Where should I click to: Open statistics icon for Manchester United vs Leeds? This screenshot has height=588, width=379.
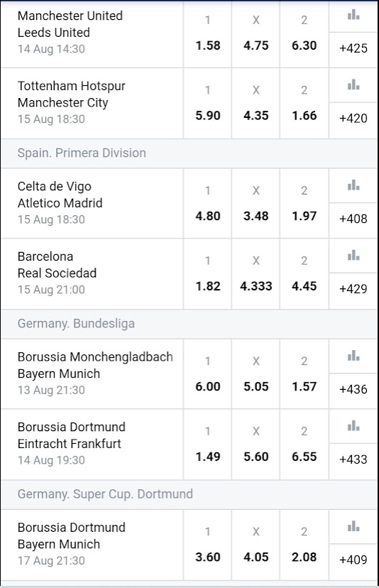353,16
